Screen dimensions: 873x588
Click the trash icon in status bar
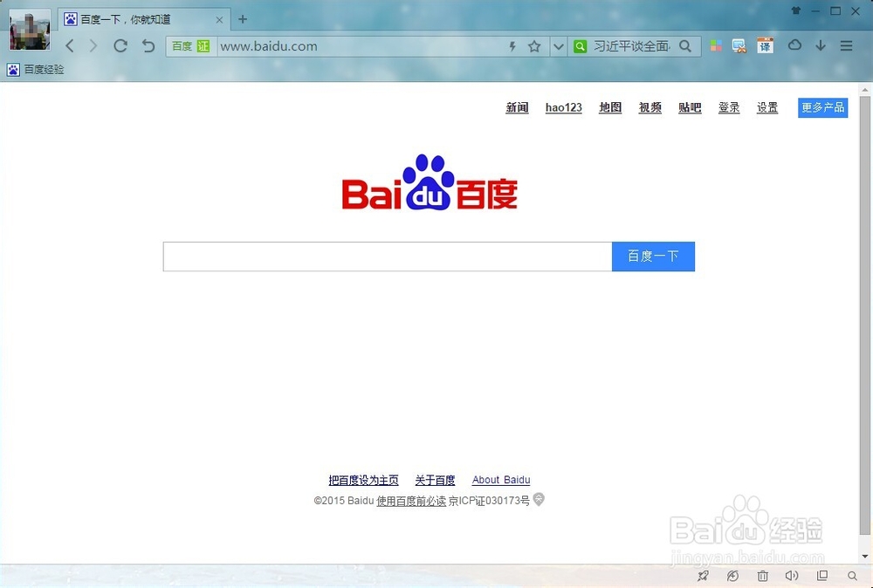coord(763,576)
